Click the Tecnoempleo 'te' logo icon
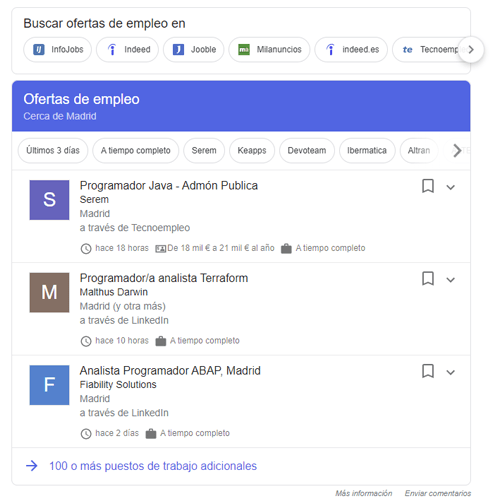 pyautogui.click(x=407, y=50)
